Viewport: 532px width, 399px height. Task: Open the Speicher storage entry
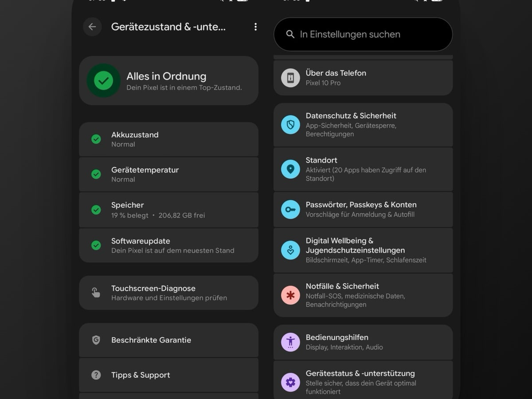[168, 210]
